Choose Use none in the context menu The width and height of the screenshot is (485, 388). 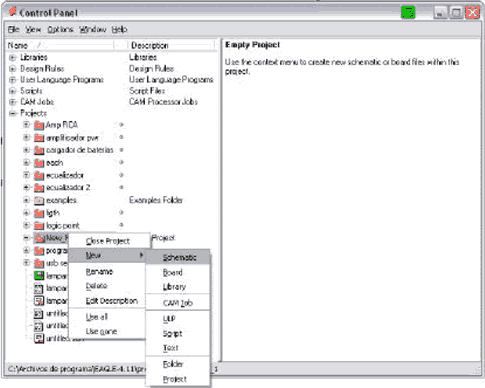[107, 331]
